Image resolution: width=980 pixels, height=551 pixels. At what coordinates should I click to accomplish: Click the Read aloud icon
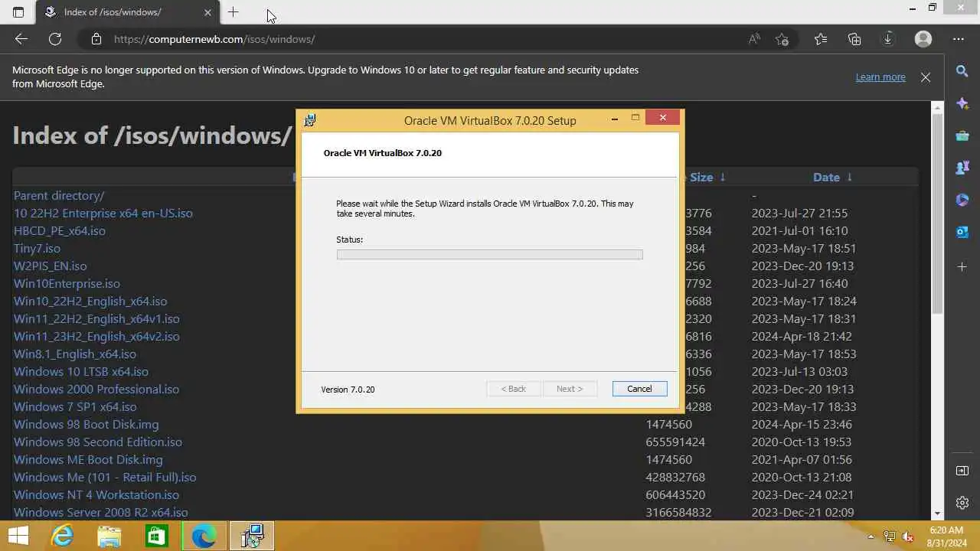point(754,39)
